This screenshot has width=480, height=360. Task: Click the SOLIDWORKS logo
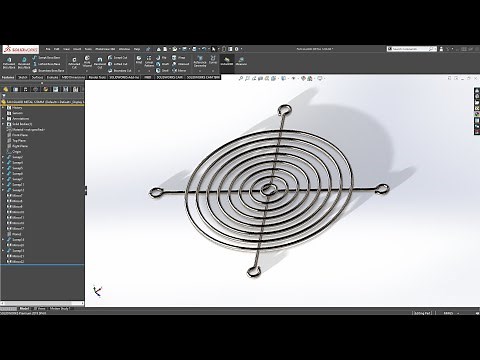21,49
